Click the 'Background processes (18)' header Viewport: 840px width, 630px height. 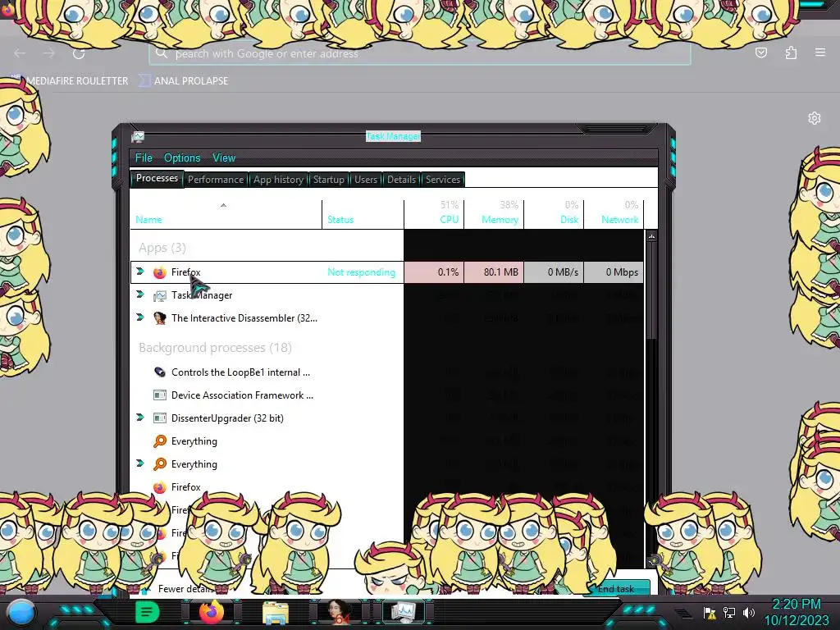pyautogui.click(x=216, y=348)
